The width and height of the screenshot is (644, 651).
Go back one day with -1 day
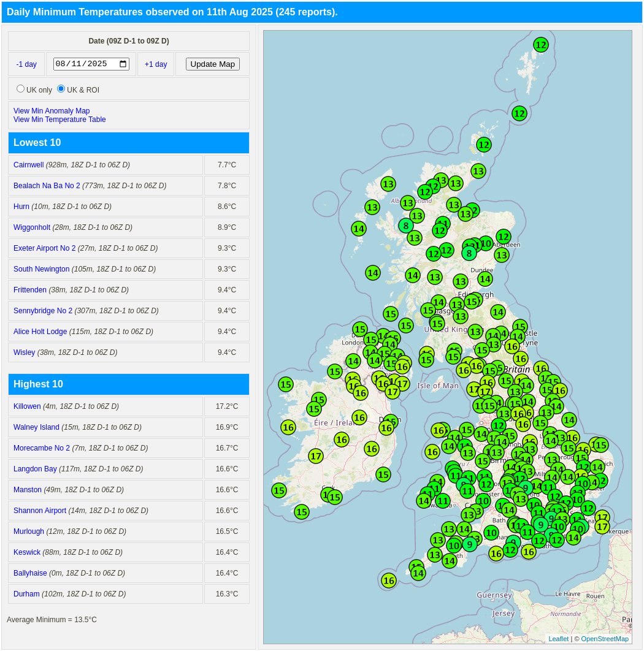click(26, 64)
